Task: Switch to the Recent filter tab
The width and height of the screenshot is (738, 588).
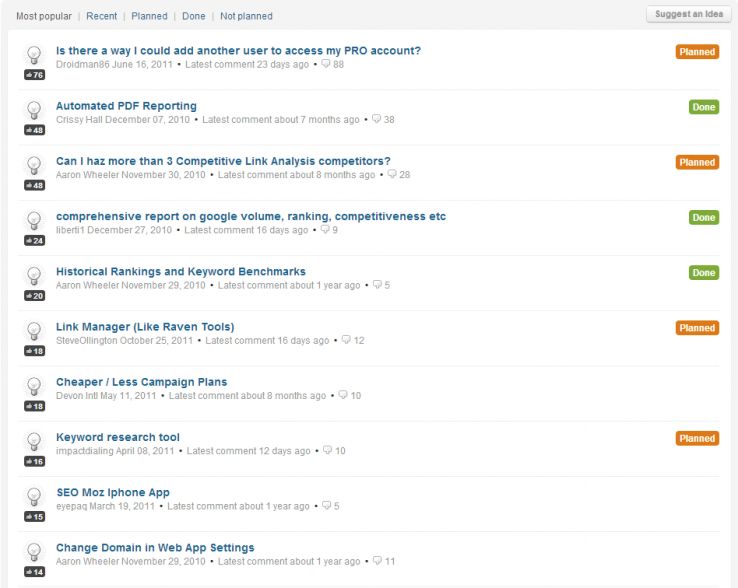Action: 101,16
